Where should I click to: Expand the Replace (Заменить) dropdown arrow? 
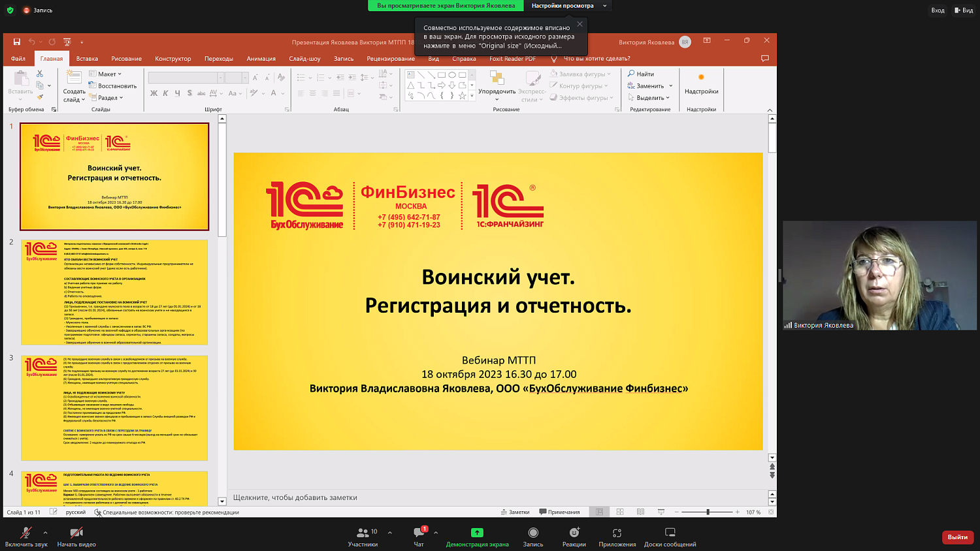[670, 86]
